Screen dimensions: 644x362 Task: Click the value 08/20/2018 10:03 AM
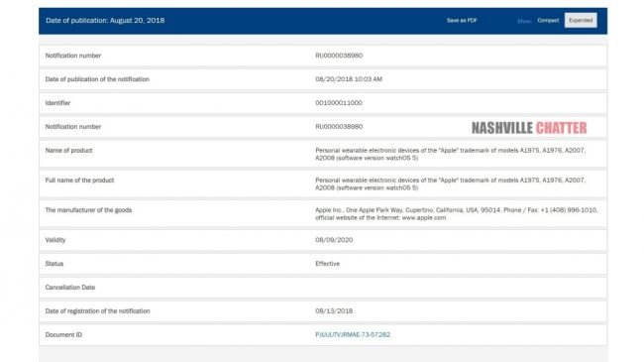tap(349, 79)
